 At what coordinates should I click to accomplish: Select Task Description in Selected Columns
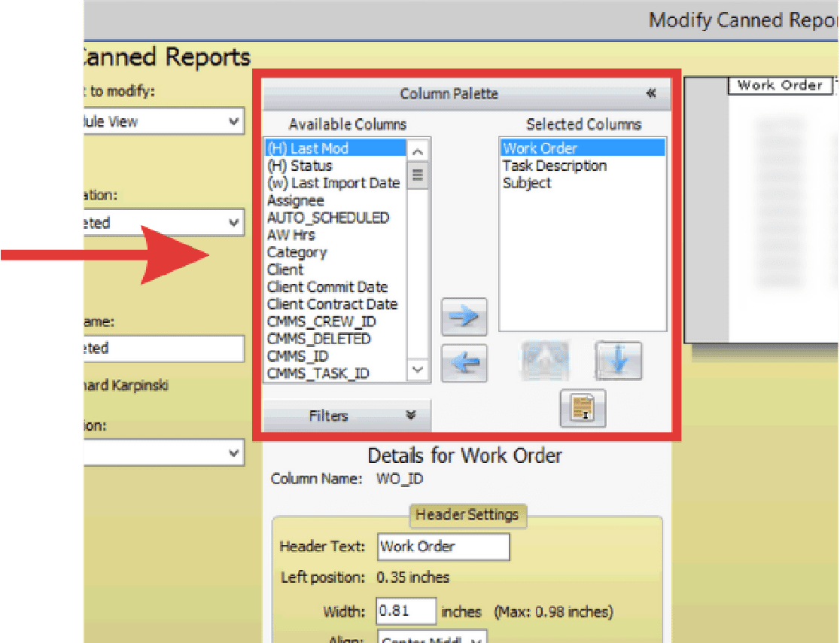point(555,166)
